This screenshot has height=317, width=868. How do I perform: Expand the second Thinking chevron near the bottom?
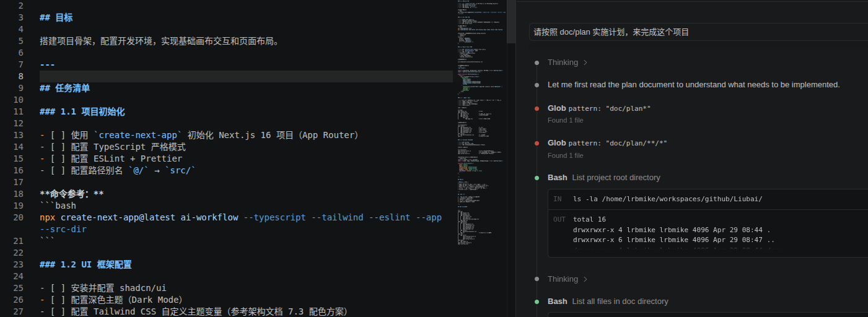point(585,279)
